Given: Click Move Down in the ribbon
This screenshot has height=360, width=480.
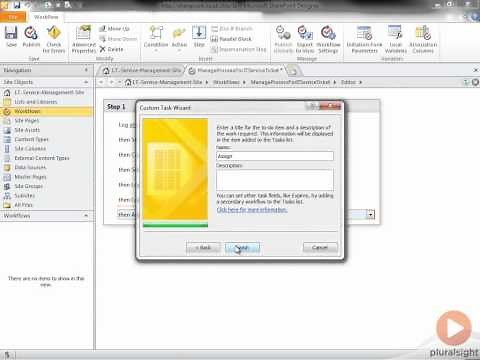Looking at the screenshot, I should coord(118,39).
